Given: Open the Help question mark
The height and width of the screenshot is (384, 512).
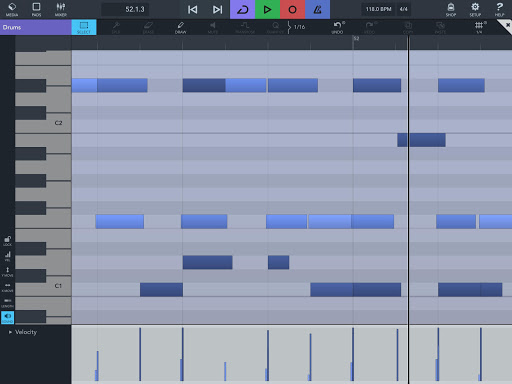Looking at the screenshot, I should [499, 9].
